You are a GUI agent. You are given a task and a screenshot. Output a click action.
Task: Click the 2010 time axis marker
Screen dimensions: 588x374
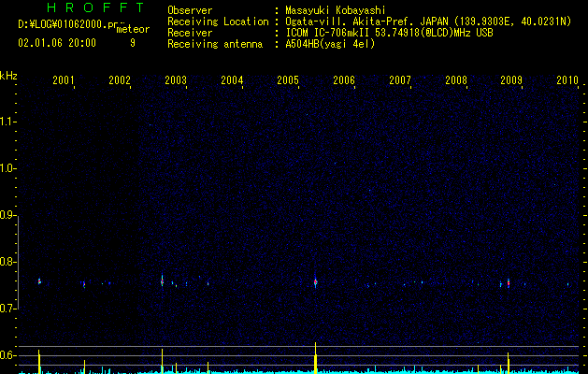(x=567, y=79)
